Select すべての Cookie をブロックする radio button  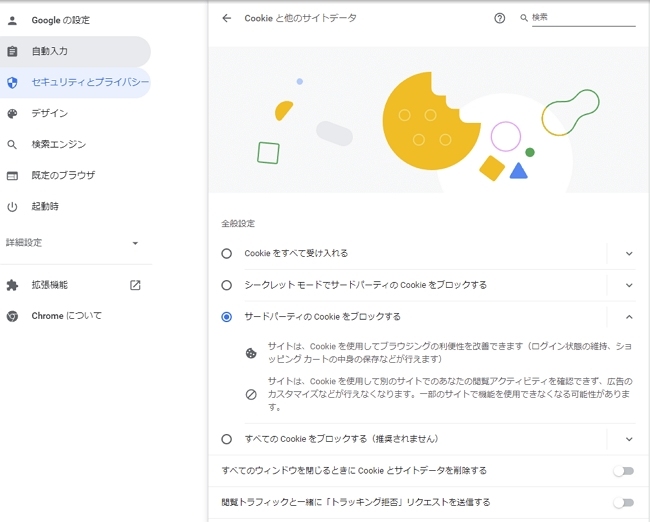226,439
